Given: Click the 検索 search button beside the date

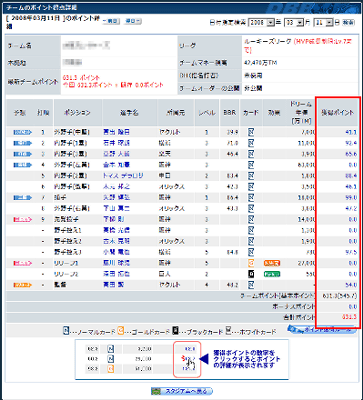Looking at the screenshot, I should tap(349, 23).
